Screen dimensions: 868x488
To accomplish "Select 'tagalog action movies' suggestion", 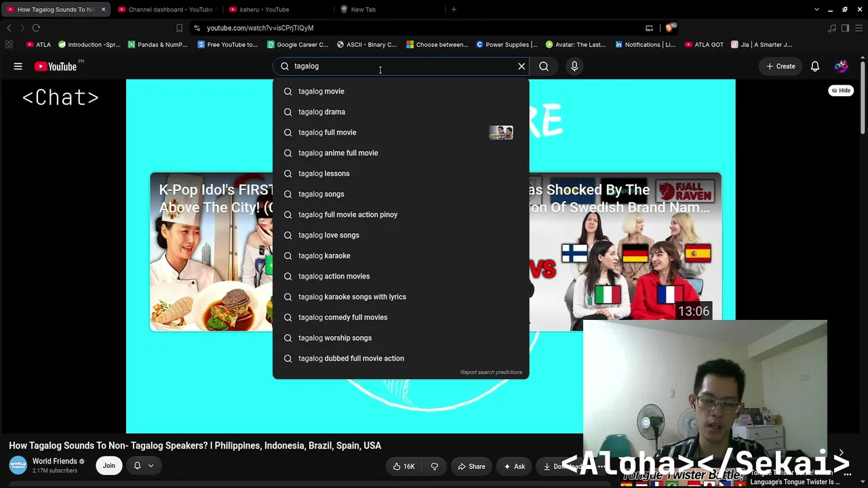I will pyautogui.click(x=401, y=277).
